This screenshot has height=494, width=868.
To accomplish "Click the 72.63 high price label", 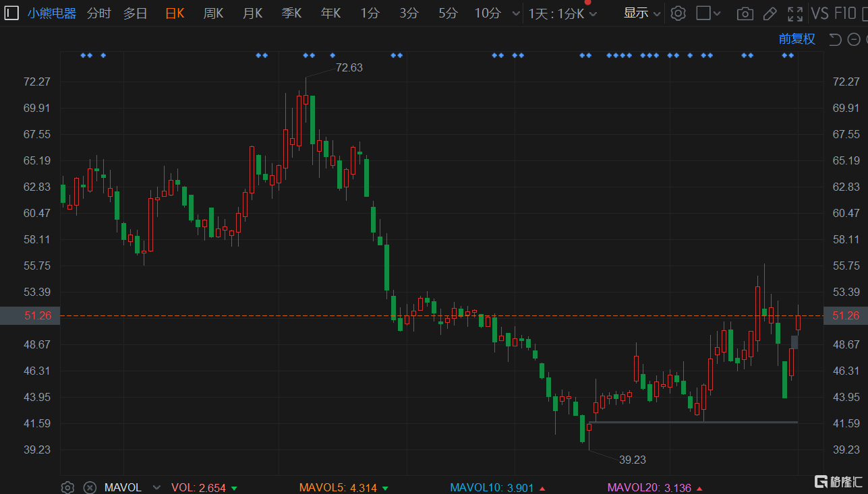I will [x=349, y=67].
